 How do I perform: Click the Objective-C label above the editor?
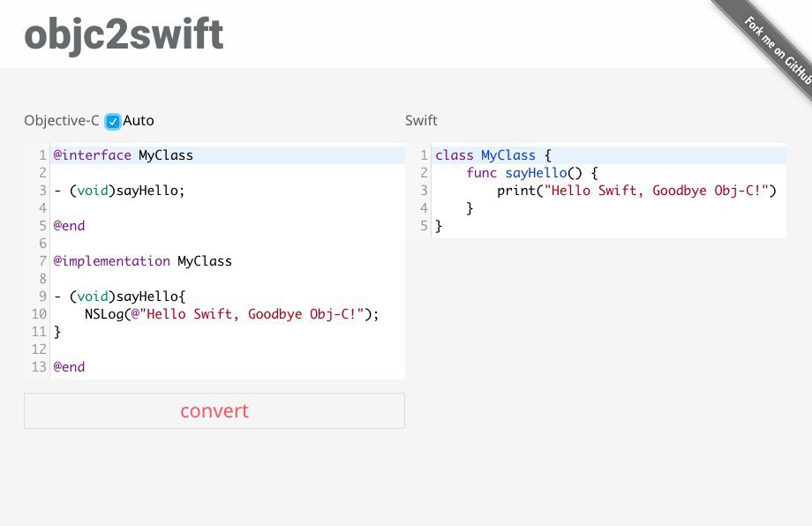pyautogui.click(x=62, y=121)
